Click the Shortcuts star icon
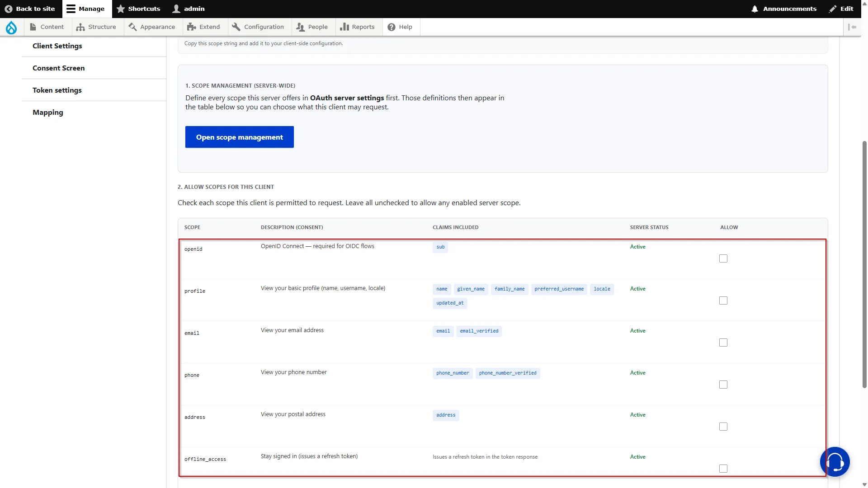 tap(121, 9)
